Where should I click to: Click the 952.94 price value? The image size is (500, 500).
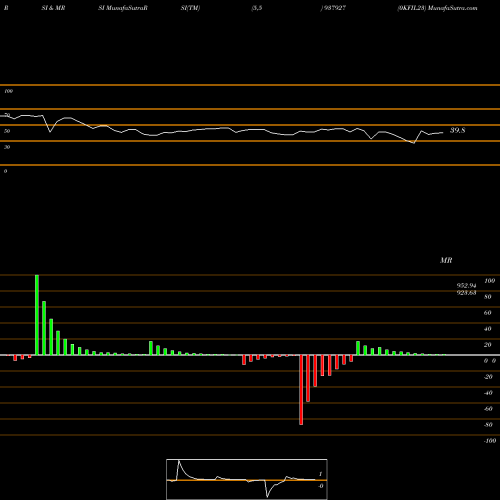pos(466,286)
